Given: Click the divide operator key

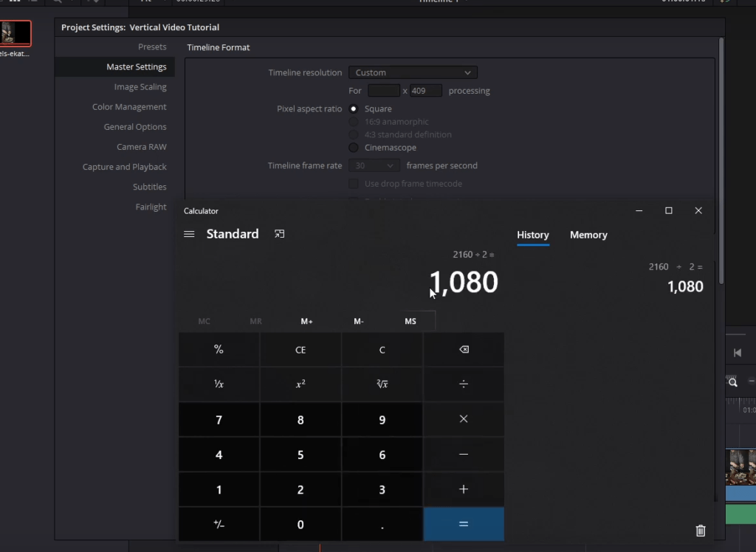Looking at the screenshot, I should pos(464,384).
